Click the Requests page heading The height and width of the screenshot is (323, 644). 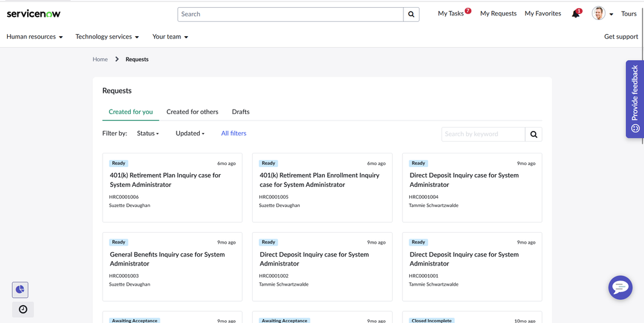(117, 91)
